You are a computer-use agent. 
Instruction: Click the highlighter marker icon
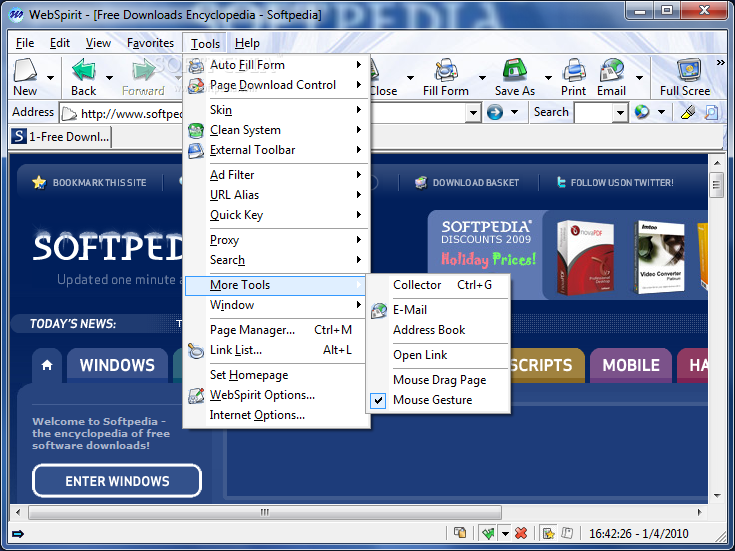click(x=688, y=112)
